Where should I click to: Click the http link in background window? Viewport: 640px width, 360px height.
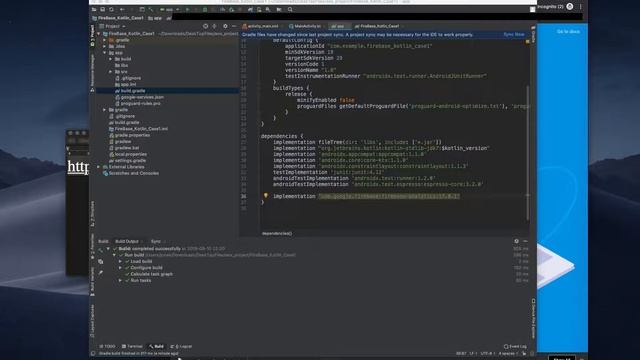point(78,167)
